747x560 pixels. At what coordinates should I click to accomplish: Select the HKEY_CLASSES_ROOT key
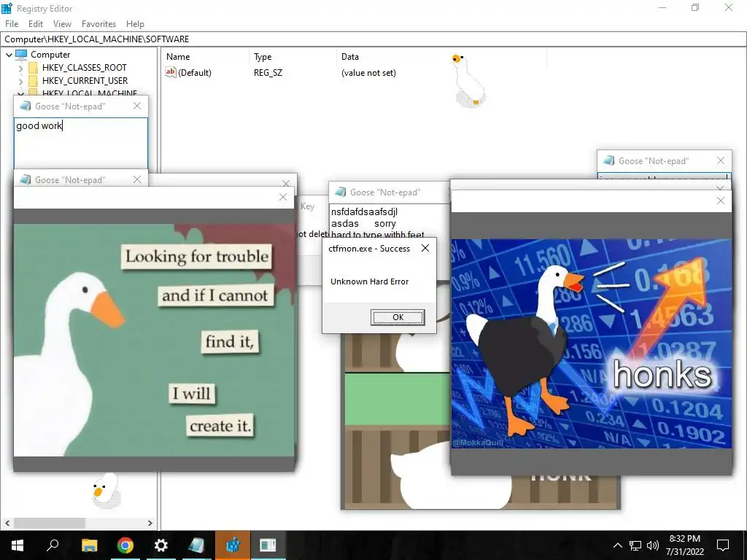point(85,68)
